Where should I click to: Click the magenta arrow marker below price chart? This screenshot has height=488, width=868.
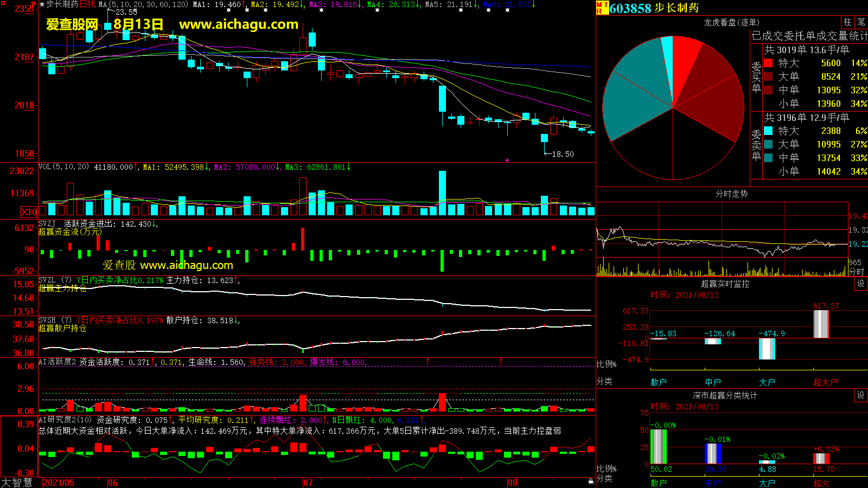(x=507, y=160)
